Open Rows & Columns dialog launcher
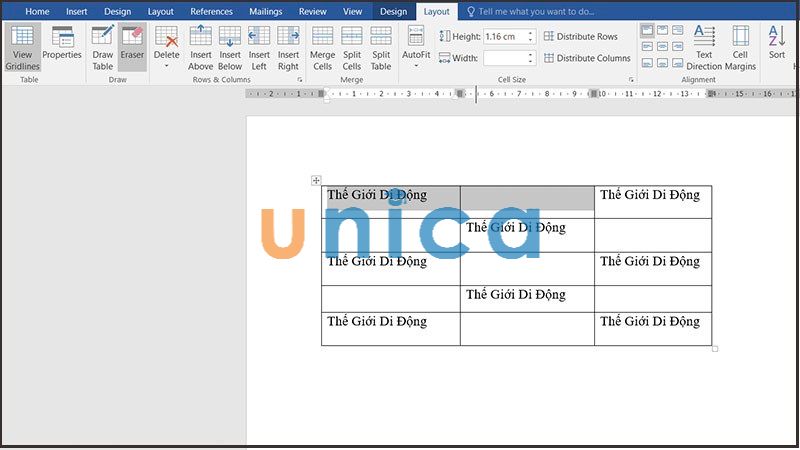The width and height of the screenshot is (800, 450). (299, 80)
